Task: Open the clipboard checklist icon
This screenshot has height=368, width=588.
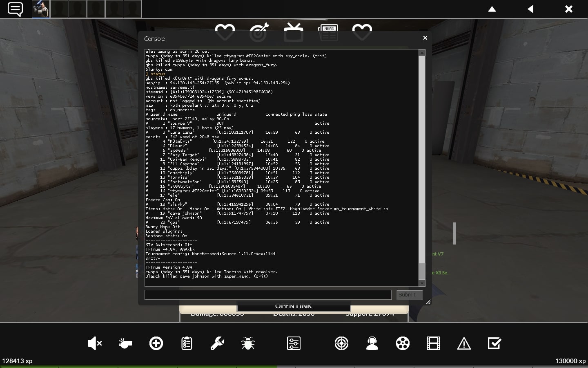Action: (187, 343)
